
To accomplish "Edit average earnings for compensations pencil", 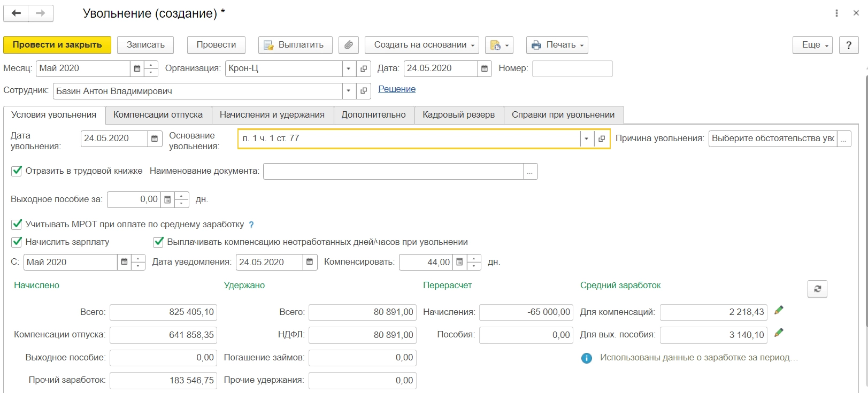I will tap(779, 310).
